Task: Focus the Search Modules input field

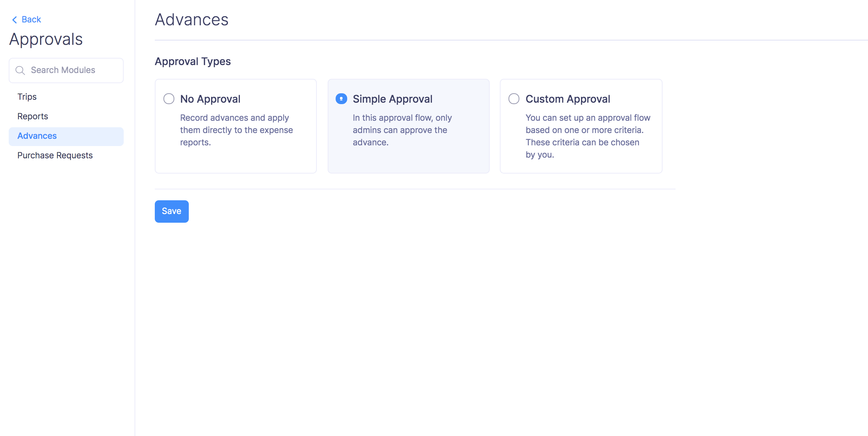Action: pyautogui.click(x=72, y=70)
